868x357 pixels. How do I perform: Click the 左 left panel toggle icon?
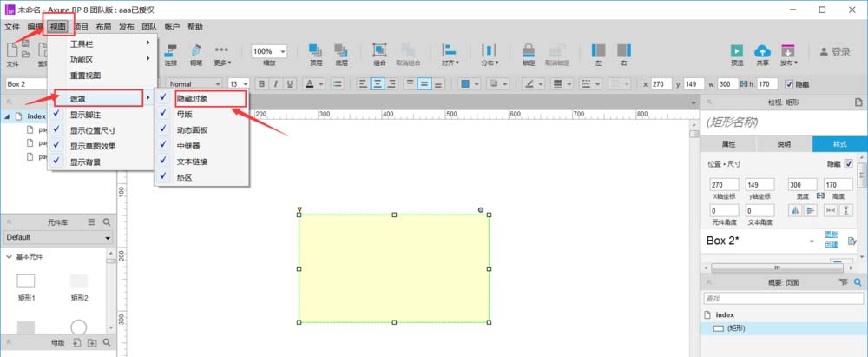click(x=598, y=50)
